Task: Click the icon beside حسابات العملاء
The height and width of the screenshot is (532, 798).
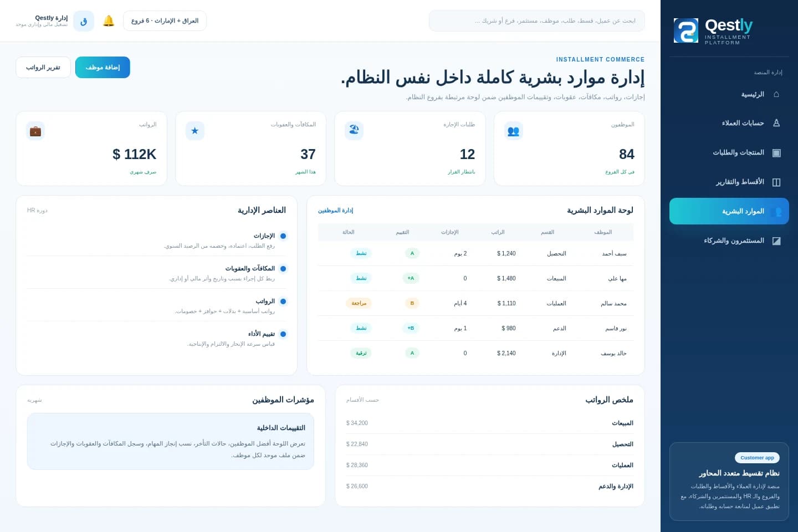Action: [x=776, y=123]
